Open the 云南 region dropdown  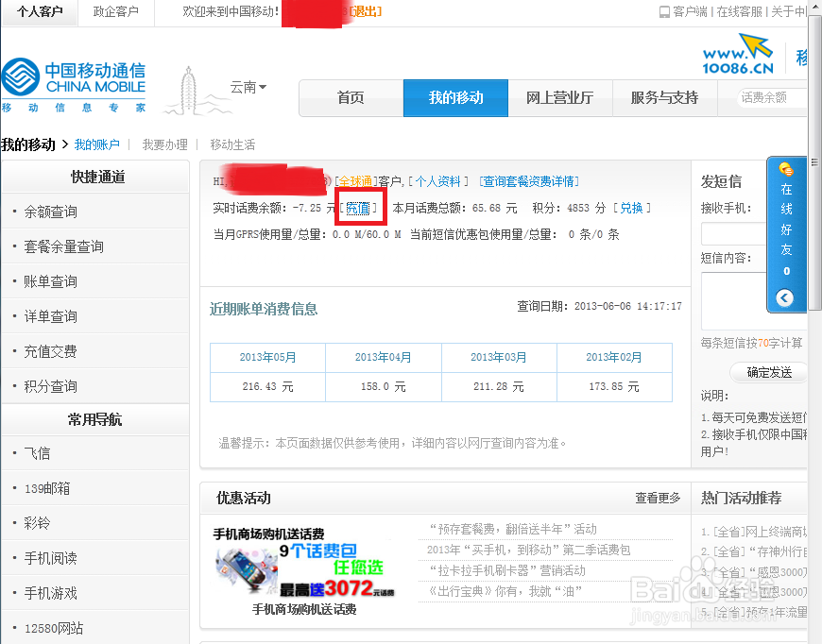pos(248,87)
